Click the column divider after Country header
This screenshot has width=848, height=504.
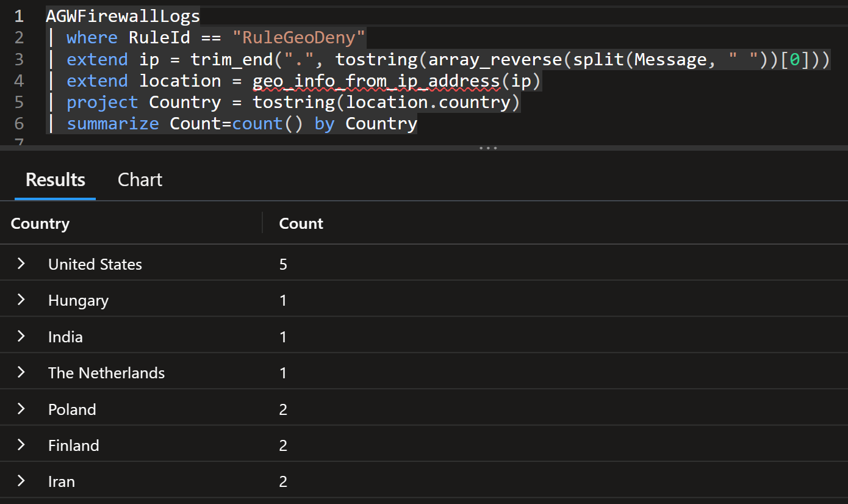tap(262, 223)
